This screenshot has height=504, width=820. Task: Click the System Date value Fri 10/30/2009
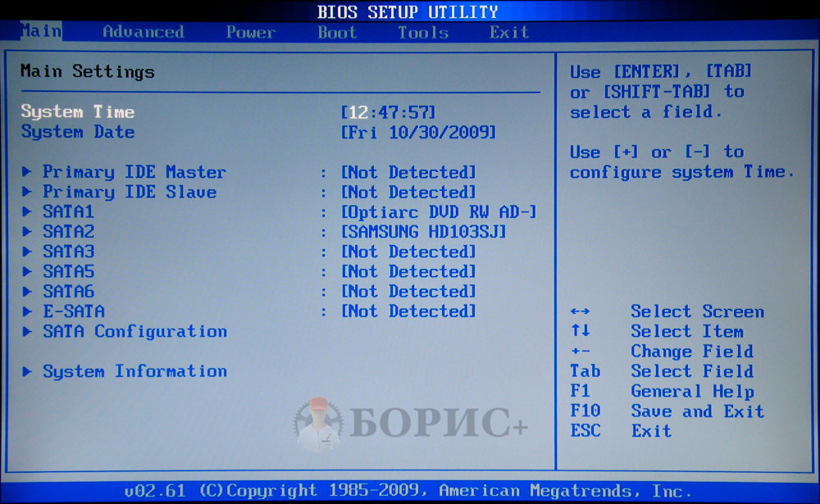coord(418,132)
